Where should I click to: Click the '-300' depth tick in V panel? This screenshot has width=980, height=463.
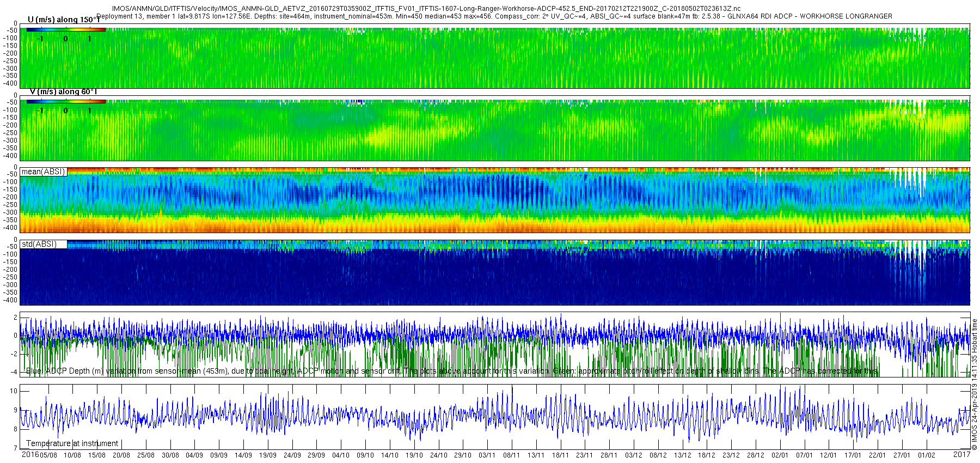[11, 140]
